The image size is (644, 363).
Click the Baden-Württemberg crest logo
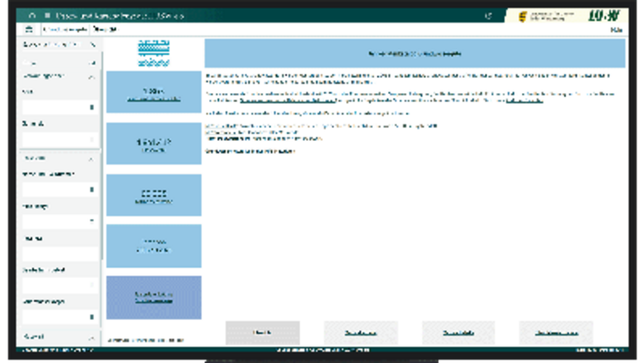click(x=522, y=16)
